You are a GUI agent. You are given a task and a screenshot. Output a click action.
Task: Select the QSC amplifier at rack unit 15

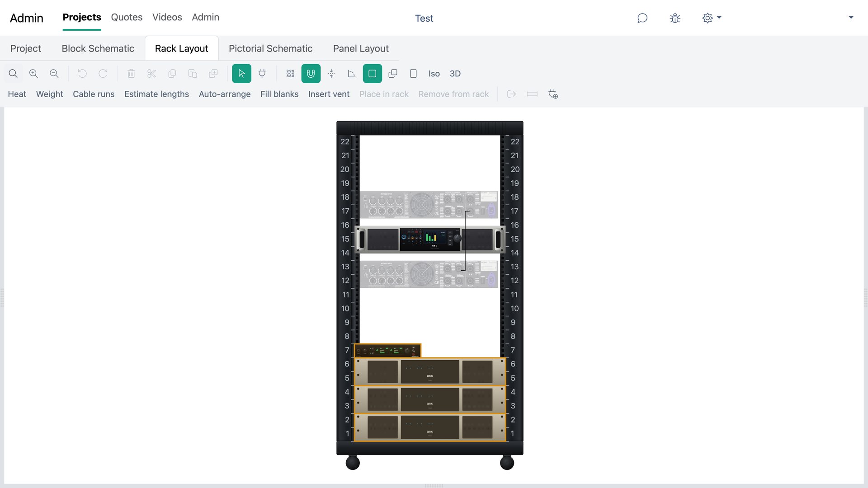[429, 239]
